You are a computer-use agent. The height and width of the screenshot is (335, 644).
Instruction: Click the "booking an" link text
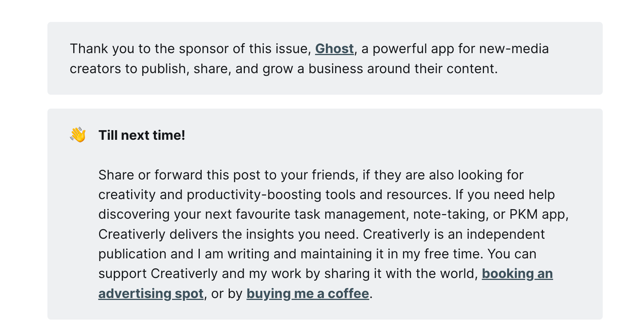point(517,274)
